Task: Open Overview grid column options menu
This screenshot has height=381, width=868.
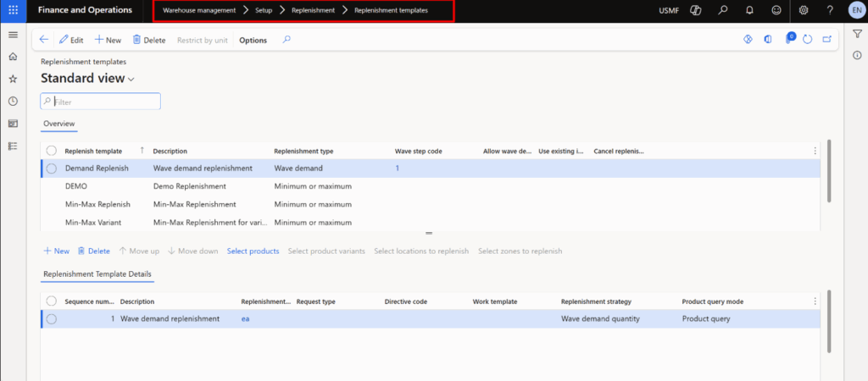Action: point(815,151)
